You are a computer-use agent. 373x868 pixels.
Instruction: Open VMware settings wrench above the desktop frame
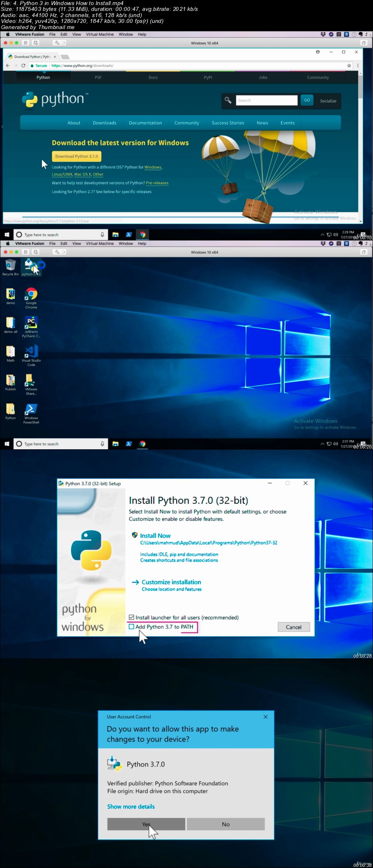pos(57,252)
